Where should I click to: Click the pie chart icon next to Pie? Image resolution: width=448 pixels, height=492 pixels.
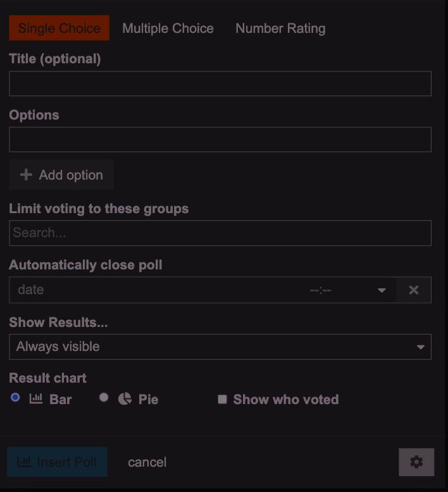point(125,399)
